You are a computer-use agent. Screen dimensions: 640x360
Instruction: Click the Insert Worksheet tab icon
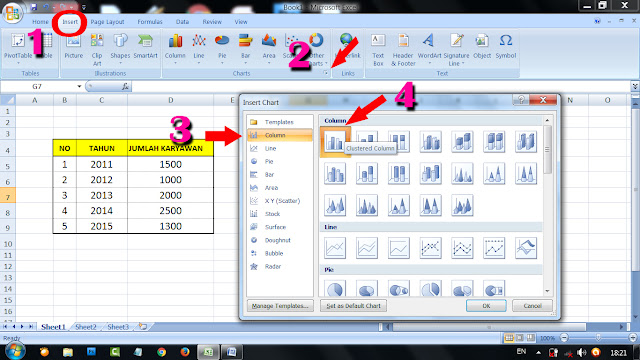[143, 327]
